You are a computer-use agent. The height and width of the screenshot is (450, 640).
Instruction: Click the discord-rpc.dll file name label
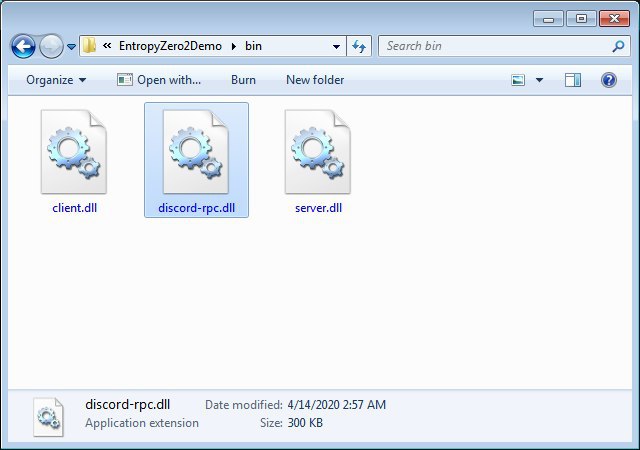point(196,208)
